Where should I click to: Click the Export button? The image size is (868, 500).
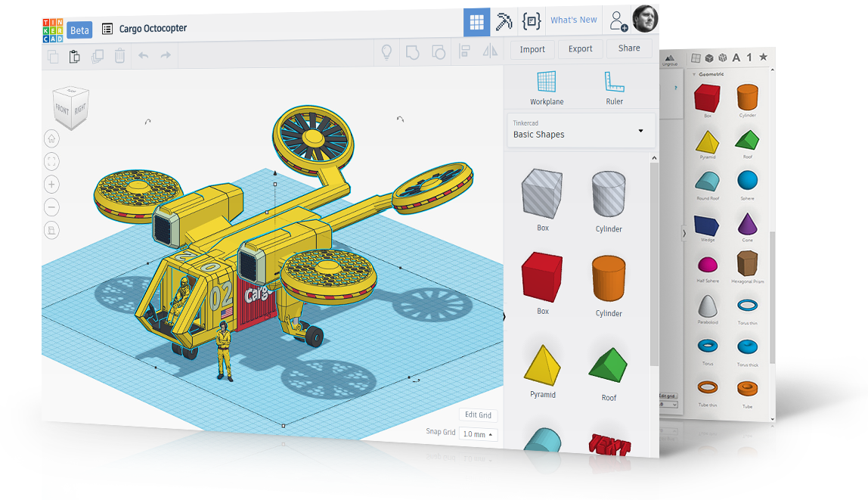point(580,48)
